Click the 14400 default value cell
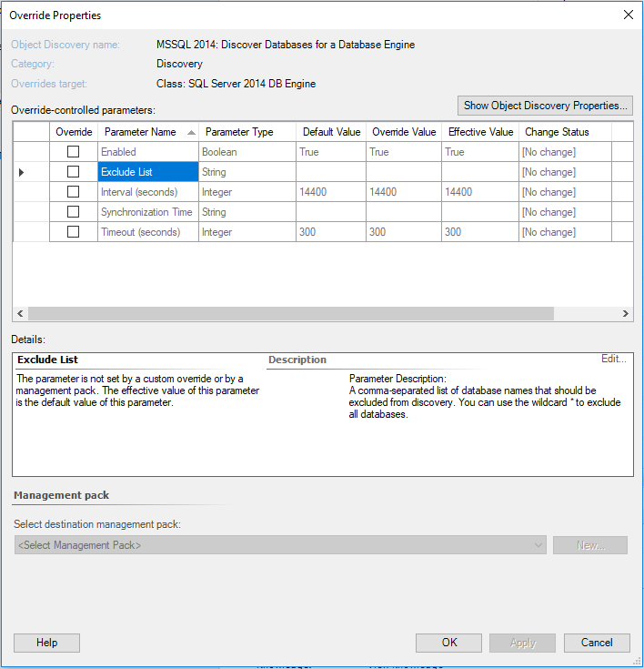The height and width of the screenshot is (669, 644). click(x=331, y=191)
